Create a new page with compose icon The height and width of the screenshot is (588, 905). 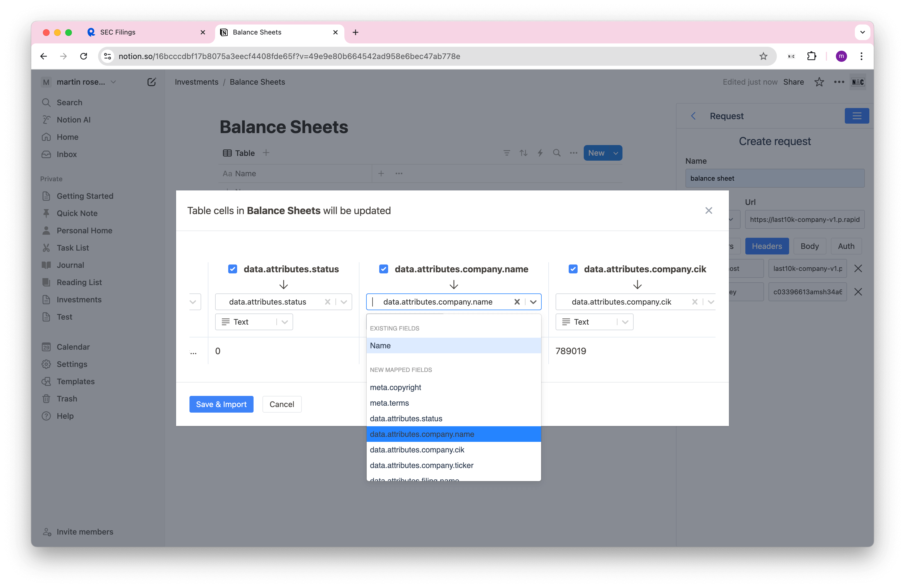[151, 82]
